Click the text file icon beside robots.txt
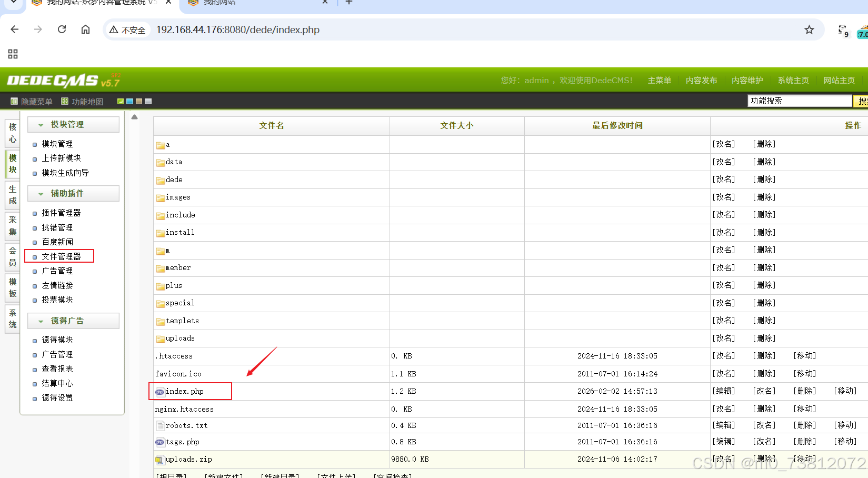868x478 pixels. [x=160, y=425]
